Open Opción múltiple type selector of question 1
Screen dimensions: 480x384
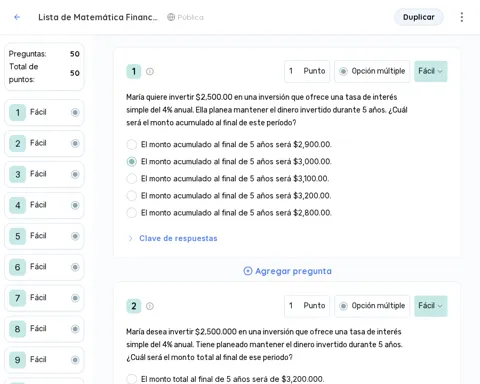point(372,71)
